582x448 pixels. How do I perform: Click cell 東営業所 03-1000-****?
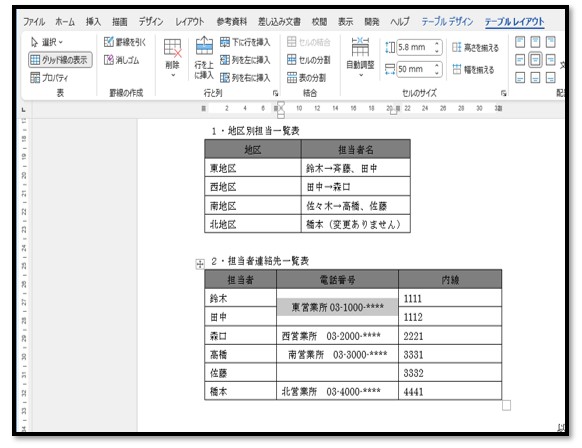click(x=337, y=307)
